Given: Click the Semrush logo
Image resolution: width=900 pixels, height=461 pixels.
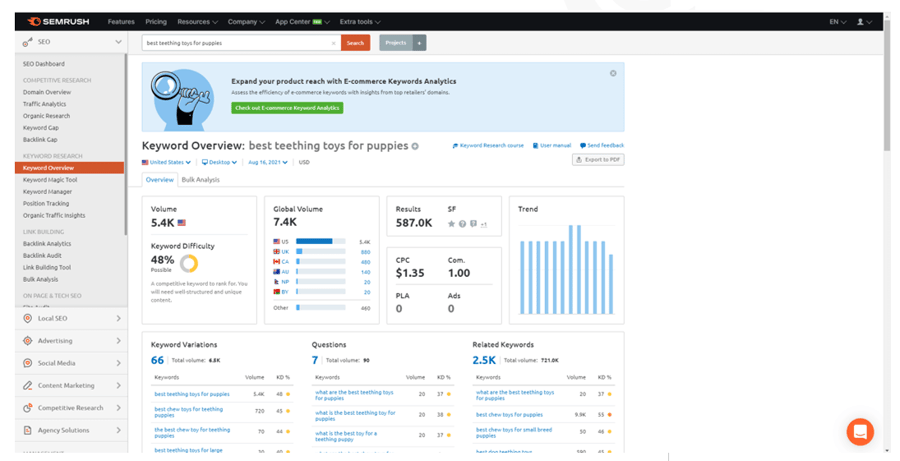Looking at the screenshot, I should click(59, 22).
